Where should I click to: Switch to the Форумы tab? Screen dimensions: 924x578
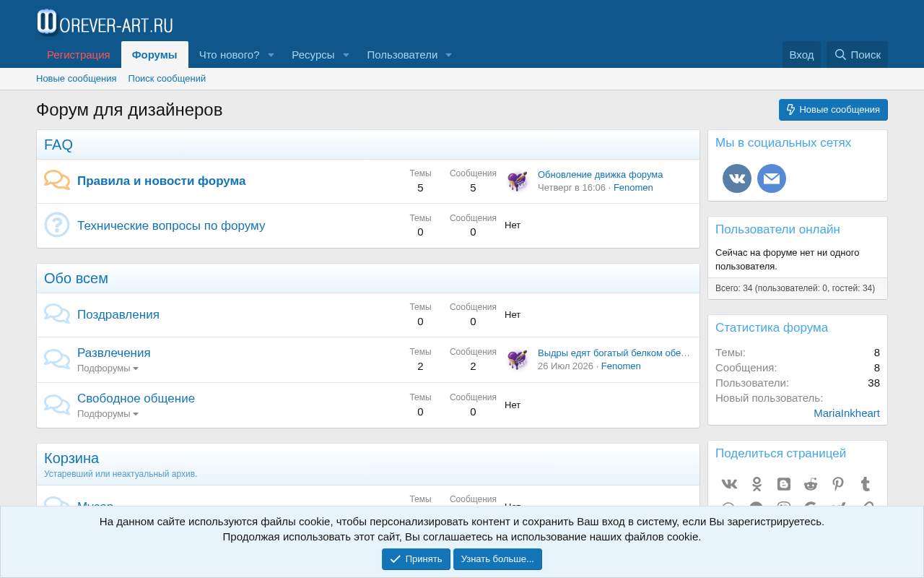click(x=154, y=55)
